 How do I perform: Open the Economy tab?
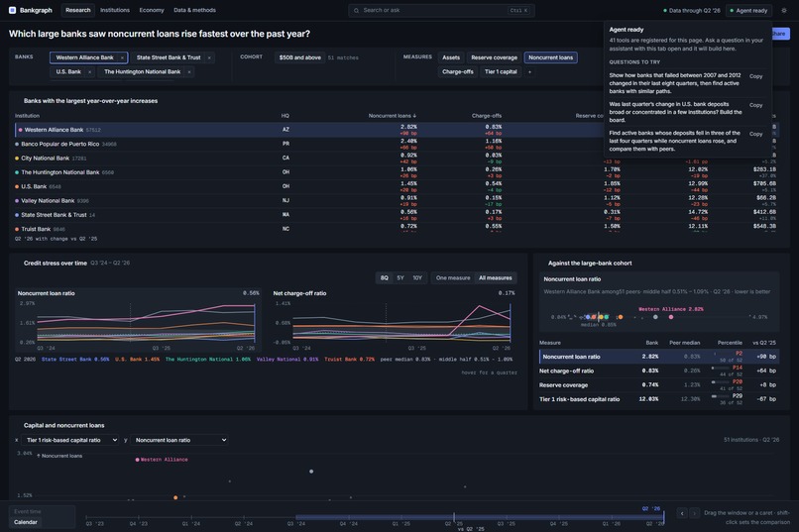pyautogui.click(x=152, y=10)
